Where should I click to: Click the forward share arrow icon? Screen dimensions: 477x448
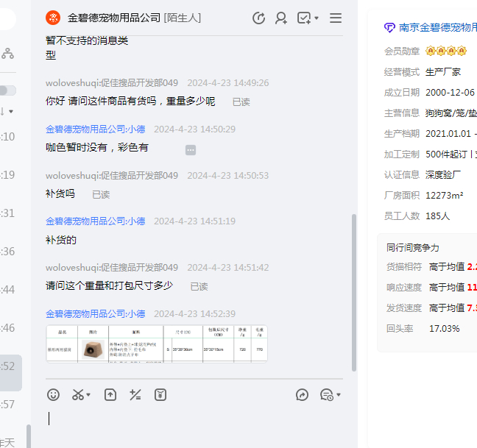[302, 395]
